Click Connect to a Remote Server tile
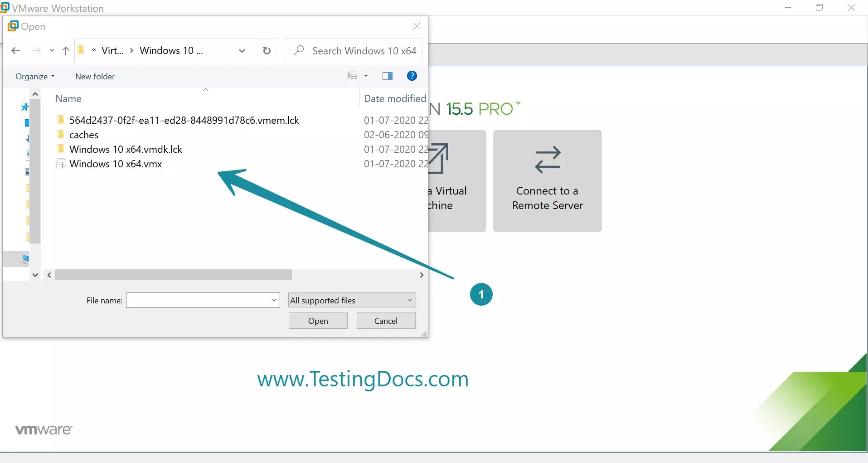The image size is (868, 463). coord(548,181)
